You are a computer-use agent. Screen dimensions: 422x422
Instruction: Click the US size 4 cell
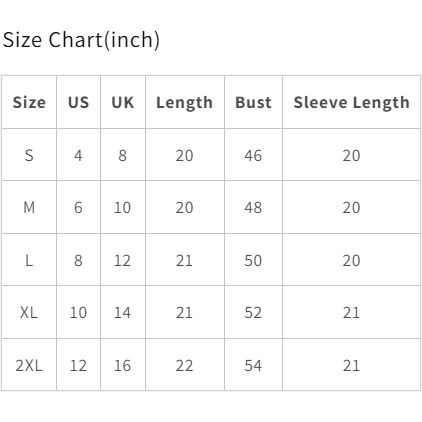(x=78, y=155)
